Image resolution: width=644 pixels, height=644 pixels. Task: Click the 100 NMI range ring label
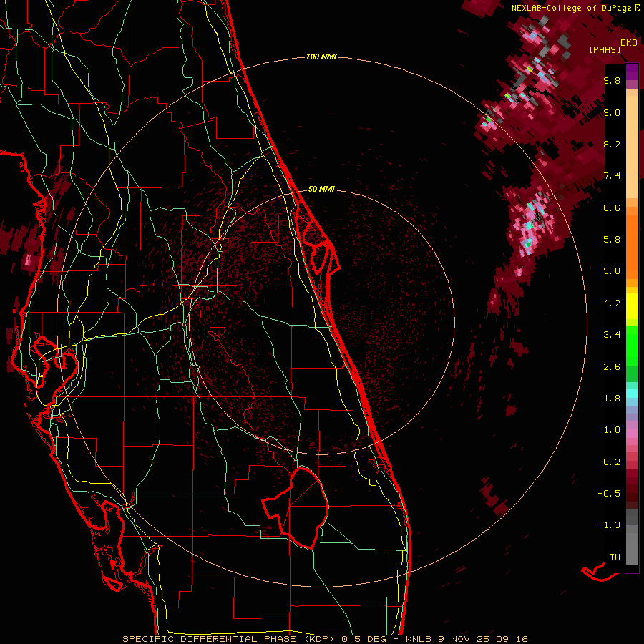[321, 57]
